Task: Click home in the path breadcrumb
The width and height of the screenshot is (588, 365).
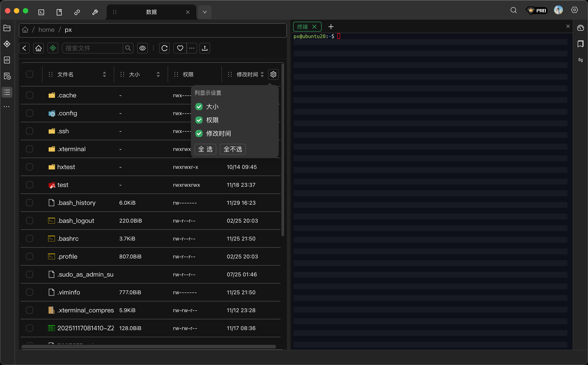Action: coord(46,30)
